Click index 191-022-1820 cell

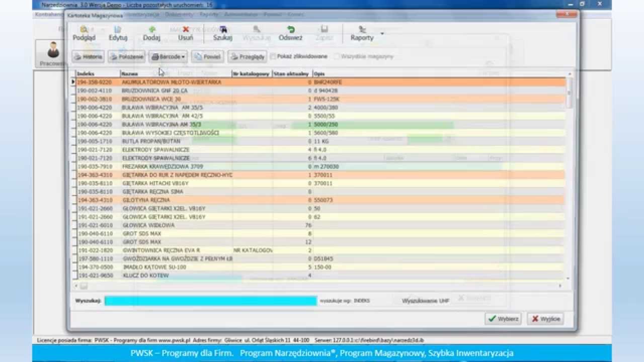98,250
